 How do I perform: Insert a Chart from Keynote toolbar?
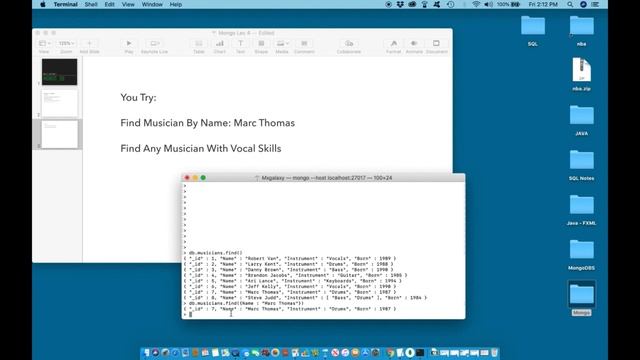pyautogui.click(x=220, y=44)
